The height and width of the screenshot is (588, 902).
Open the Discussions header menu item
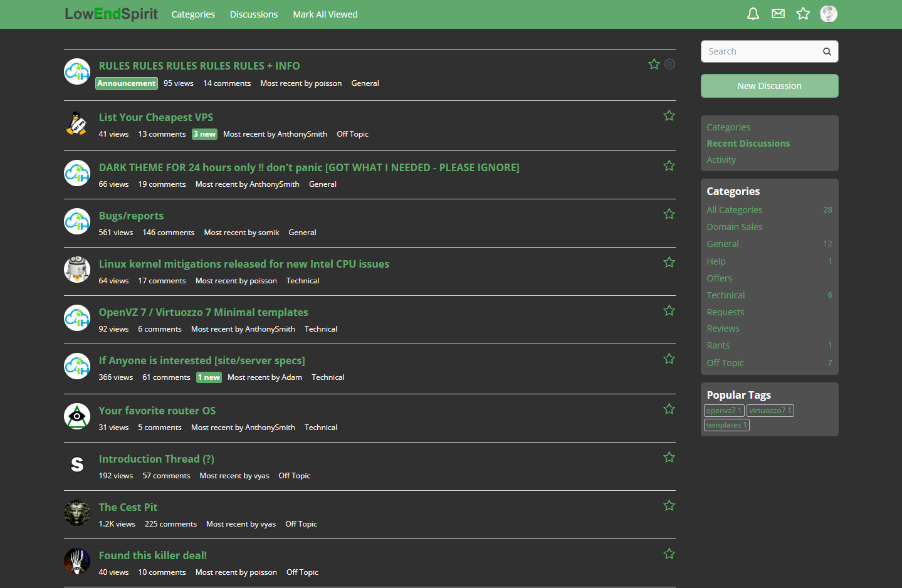point(254,14)
